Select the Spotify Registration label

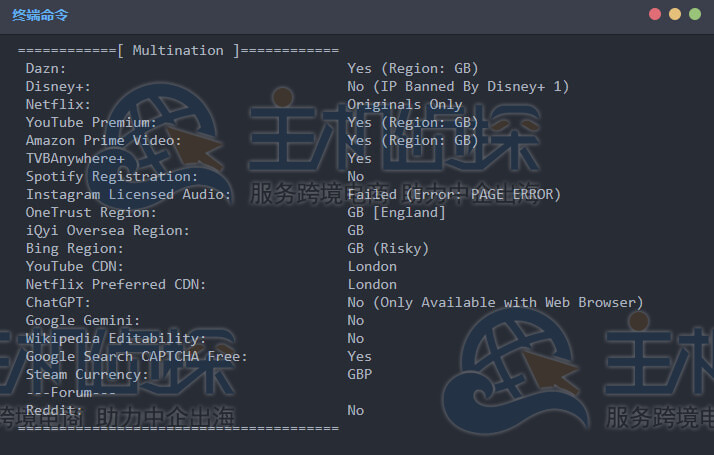pos(112,176)
